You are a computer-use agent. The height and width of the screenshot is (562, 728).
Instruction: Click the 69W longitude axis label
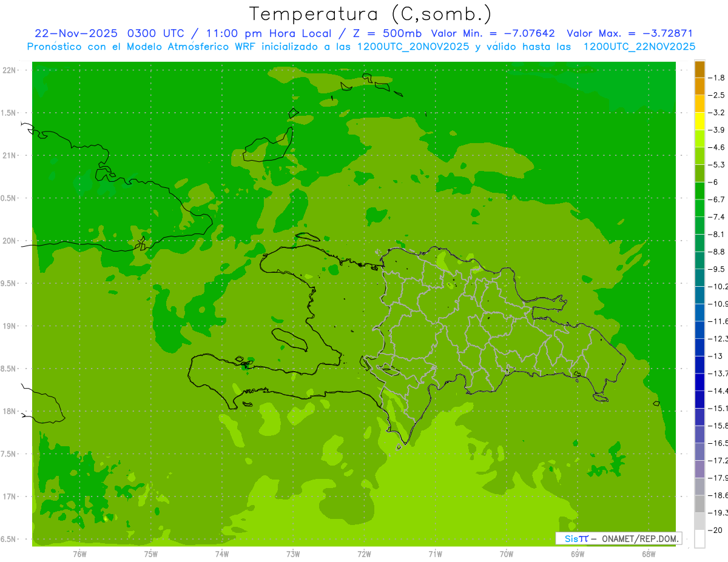578,554
